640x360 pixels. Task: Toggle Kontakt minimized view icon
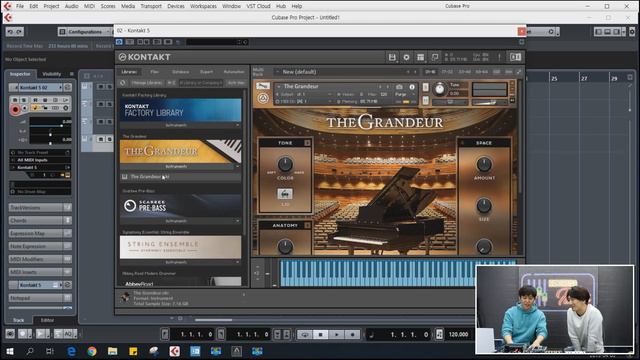(x=435, y=57)
